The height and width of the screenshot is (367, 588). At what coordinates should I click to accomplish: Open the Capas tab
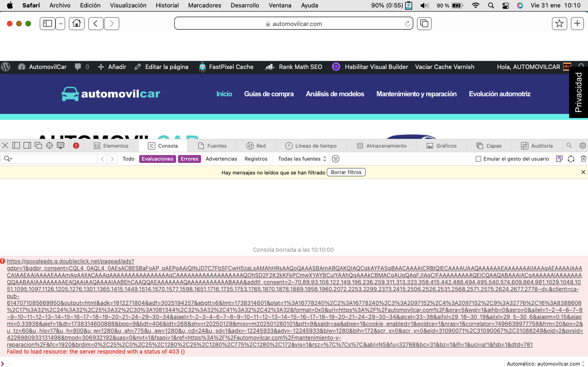[x=489, y=145]
